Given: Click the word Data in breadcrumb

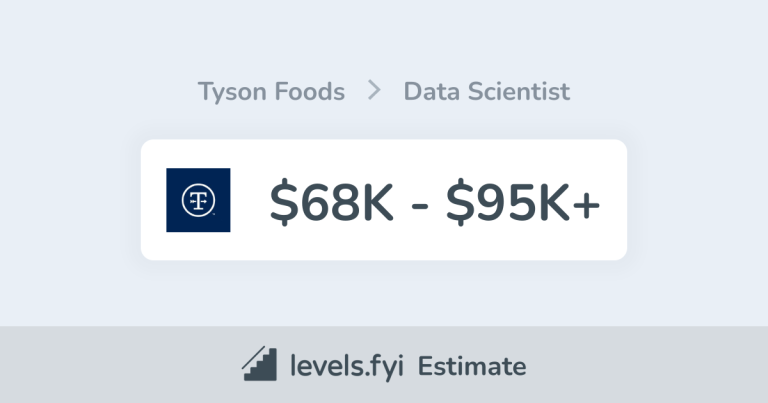Looking at the screenshot, I should click(432, 92).
